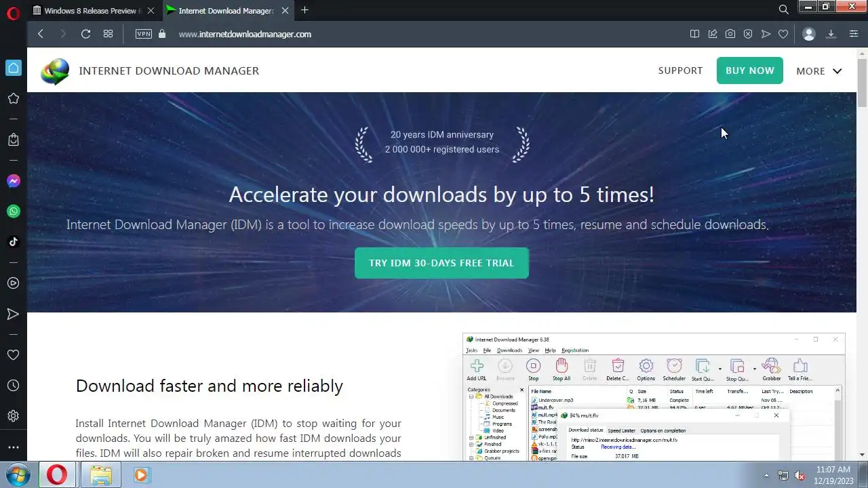Viewport: 868px width, 488px height.
Task: Click the address bar URL field
Action: pos(245,34)
